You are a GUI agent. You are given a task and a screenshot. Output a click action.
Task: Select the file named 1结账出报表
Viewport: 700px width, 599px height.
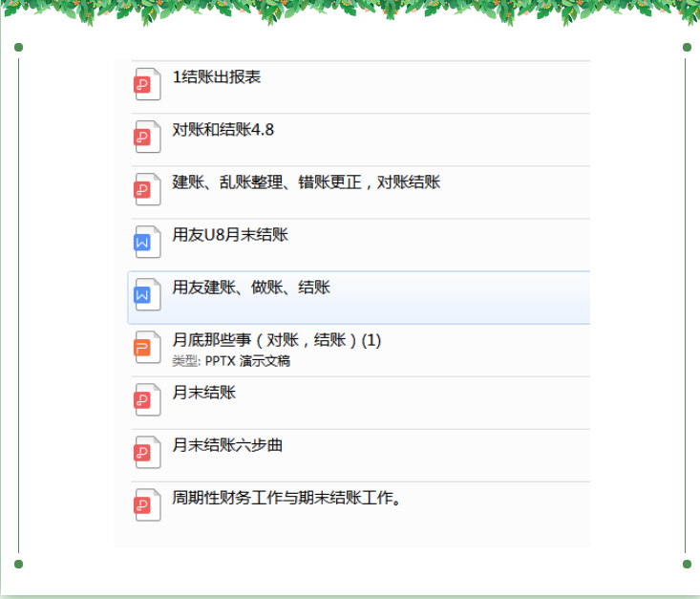click(217, 76)
